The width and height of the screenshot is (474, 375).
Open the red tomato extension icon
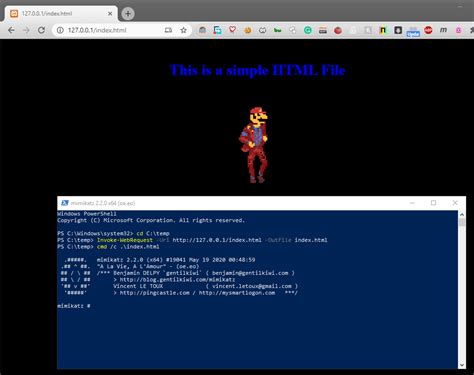point(338,30)
